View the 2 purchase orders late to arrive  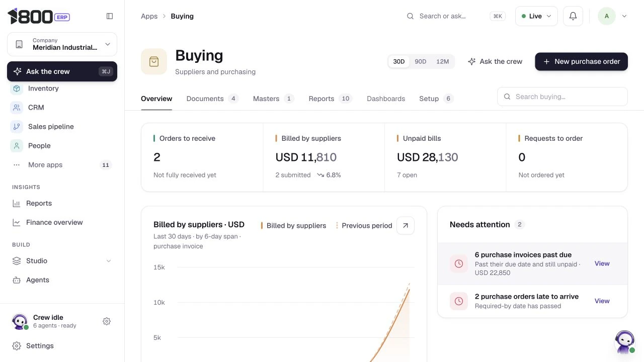[602, 301]
